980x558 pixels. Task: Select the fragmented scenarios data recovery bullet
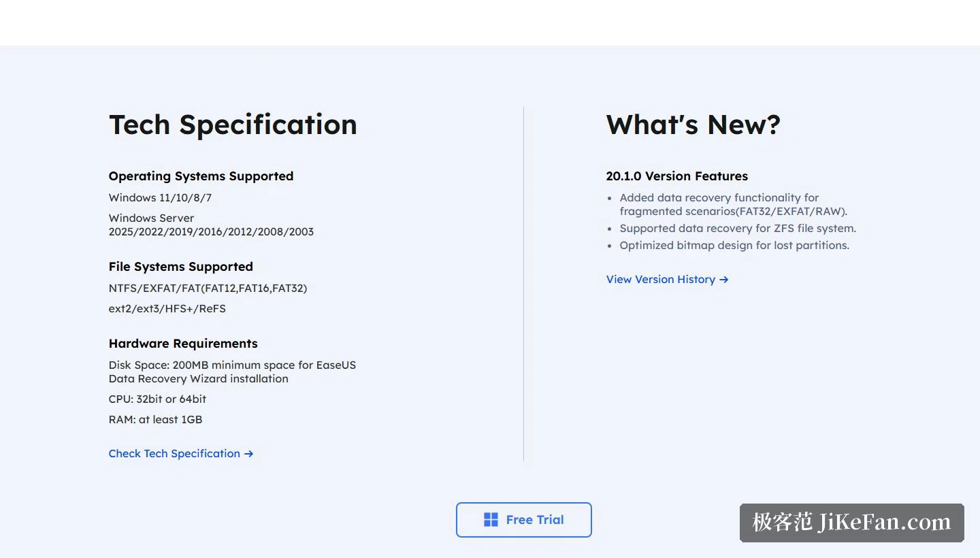click(x=733, y=205)
